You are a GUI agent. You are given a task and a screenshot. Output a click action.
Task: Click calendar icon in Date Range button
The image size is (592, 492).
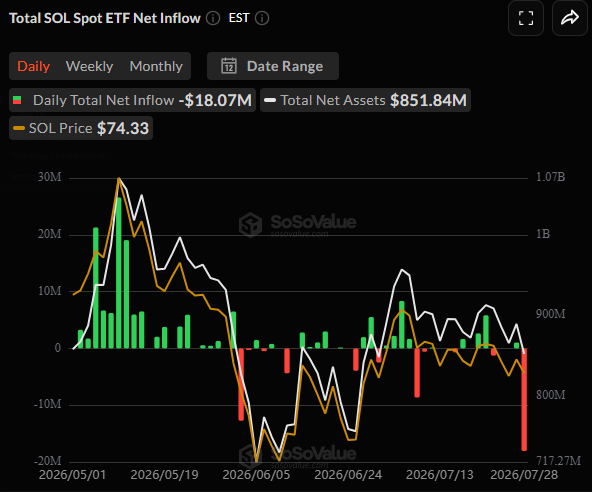(229, 66)
